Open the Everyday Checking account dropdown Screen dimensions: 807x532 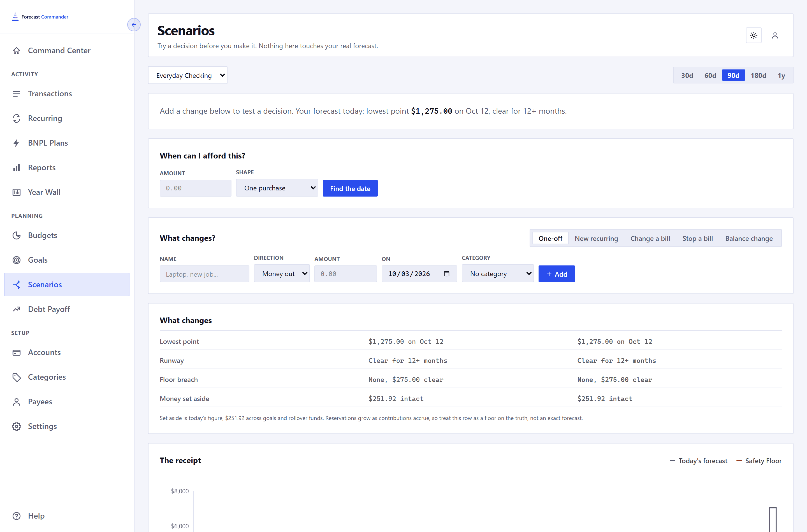tap(187, 75)
